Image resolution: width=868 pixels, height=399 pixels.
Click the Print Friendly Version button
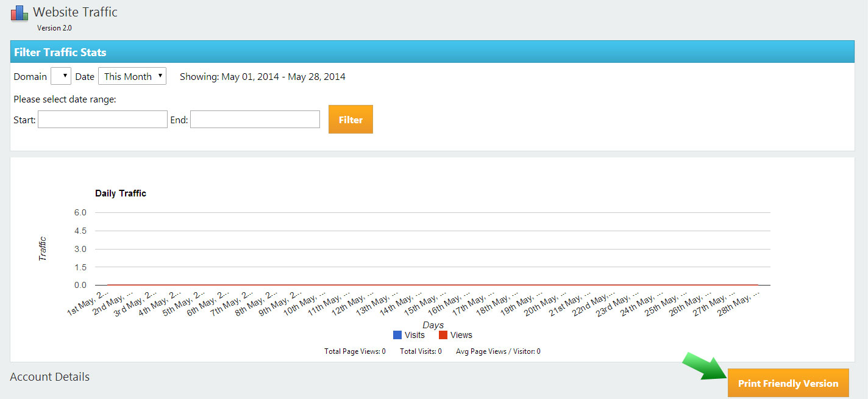(x=788, y=383)
